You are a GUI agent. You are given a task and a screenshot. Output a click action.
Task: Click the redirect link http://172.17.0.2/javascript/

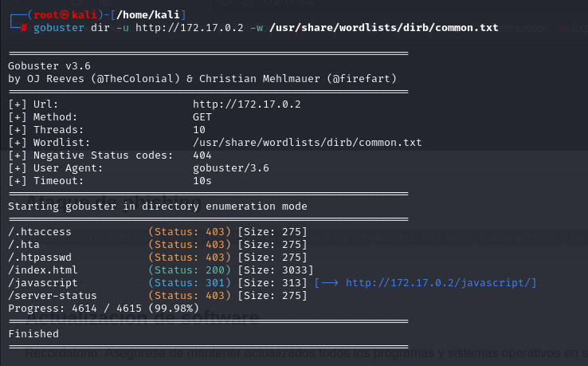(441, 283)
